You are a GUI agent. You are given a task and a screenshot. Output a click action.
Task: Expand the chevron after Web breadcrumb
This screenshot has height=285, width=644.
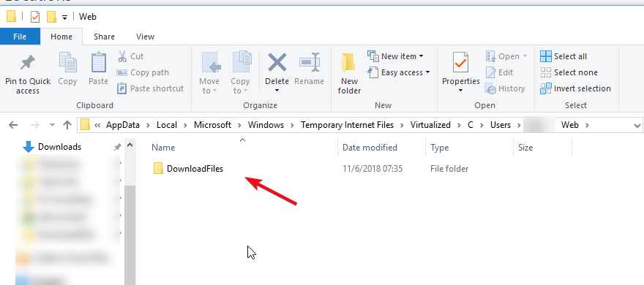click(x=587, y=125)
